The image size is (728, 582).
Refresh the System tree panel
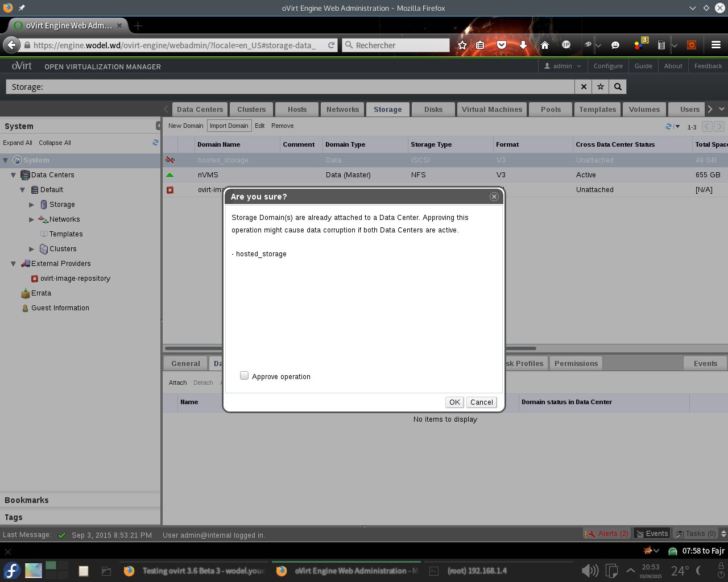(155, 143)
